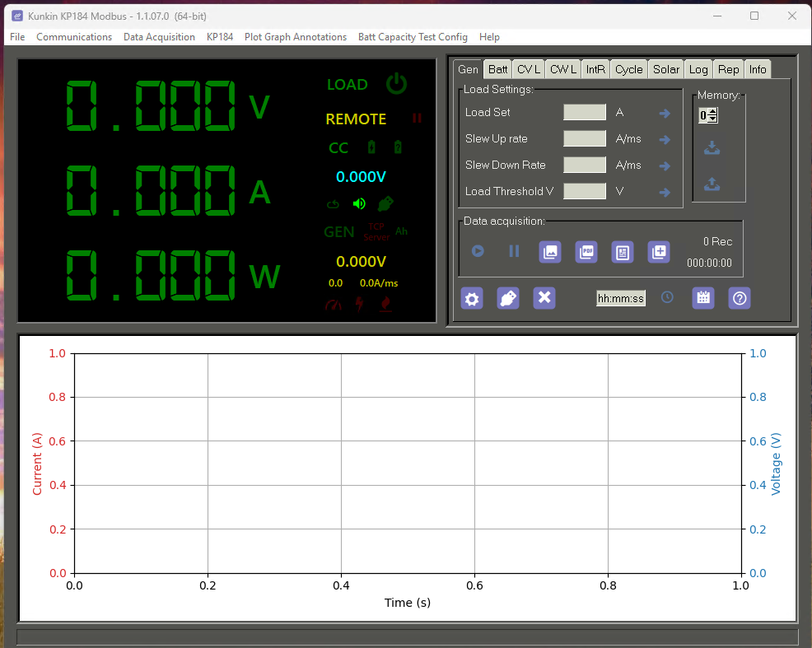The height and width of the screenshot is (648, 812).
Task: Click the red pause indicator beside REMOTE
Action: (x=417, y=119)
